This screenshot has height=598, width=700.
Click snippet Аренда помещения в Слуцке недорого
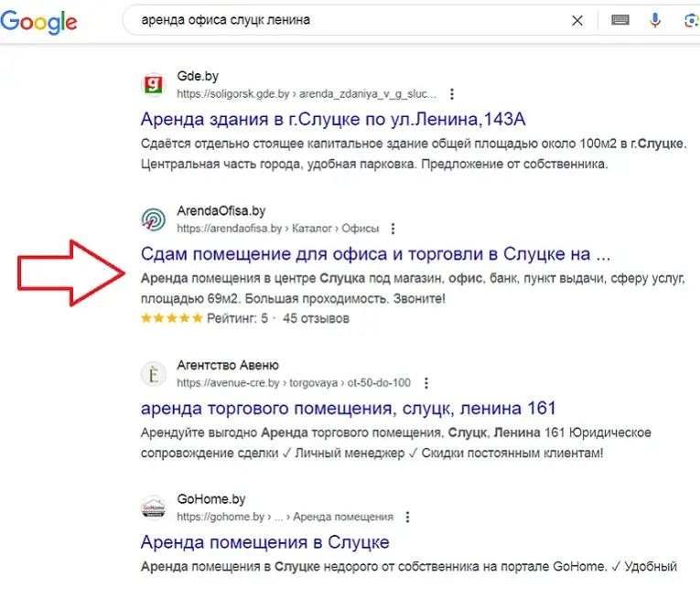click(409, 567)
